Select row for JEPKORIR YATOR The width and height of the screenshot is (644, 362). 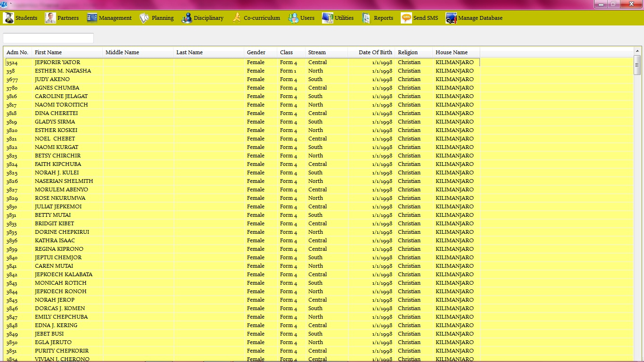[58, 62]
